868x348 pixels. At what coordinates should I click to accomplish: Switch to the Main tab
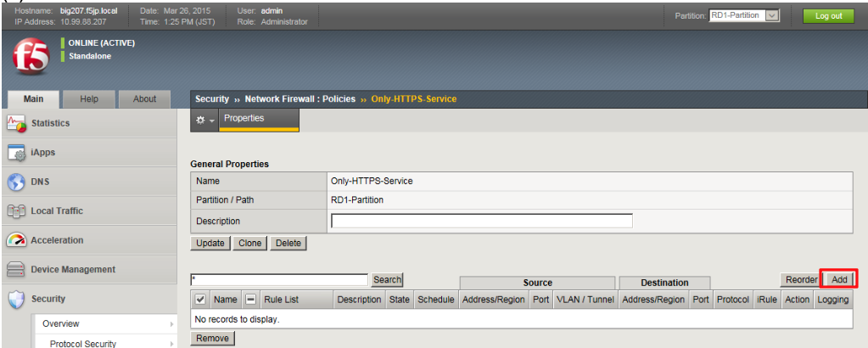(33, 98)
